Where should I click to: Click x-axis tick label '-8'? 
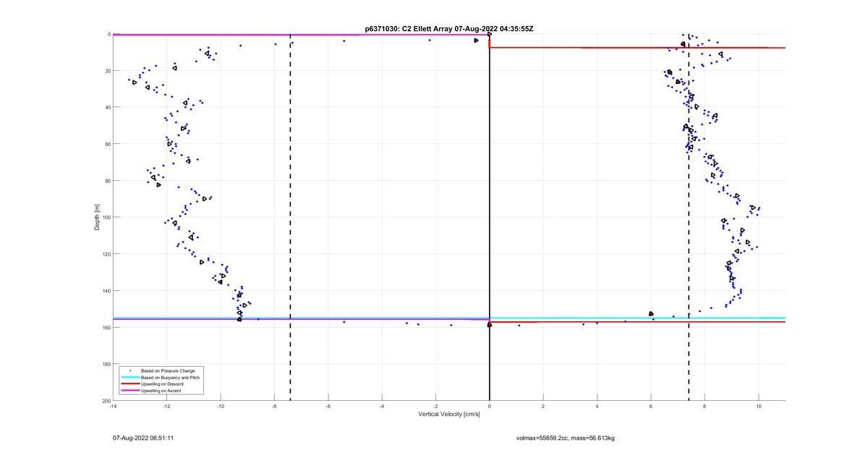coord(274,407)
